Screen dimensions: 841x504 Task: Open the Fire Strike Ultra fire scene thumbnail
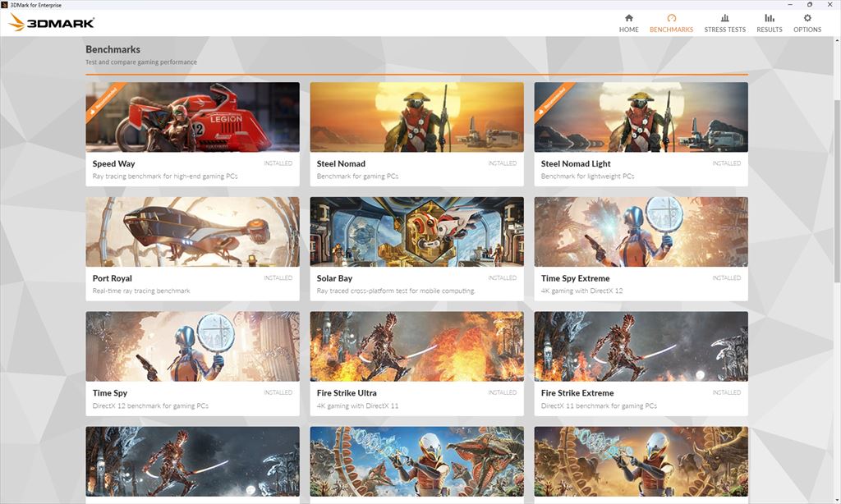point(416,346)
